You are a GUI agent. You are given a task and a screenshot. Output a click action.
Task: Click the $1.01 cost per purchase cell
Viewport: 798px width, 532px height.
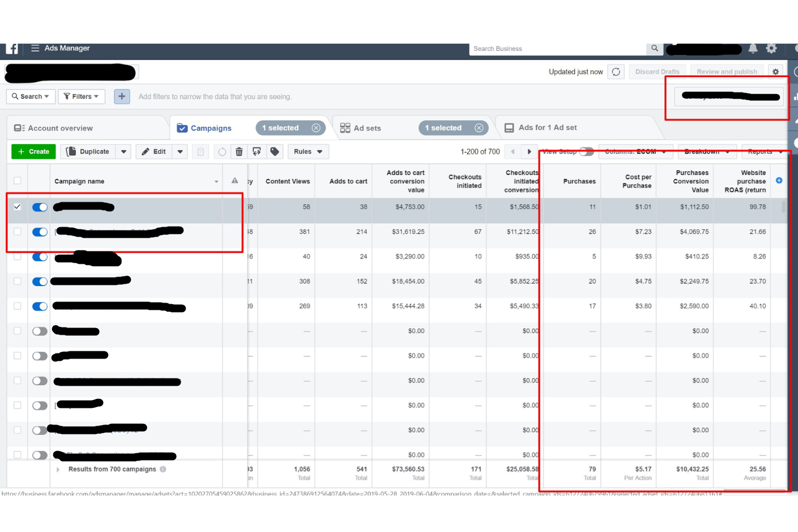(643, 207)
